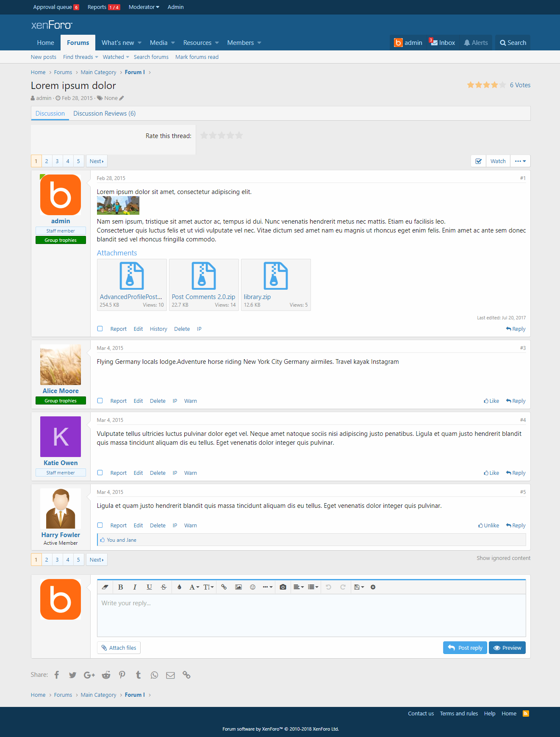The image size is (560, 737).
Task: Share thread via Reddit icon
Action: click(x=106, y=675)
